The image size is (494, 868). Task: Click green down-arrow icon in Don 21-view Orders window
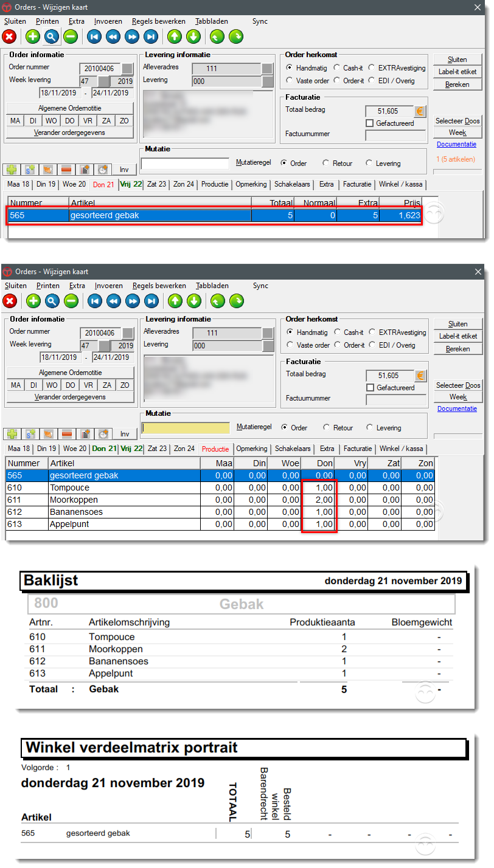coord(193,36)
